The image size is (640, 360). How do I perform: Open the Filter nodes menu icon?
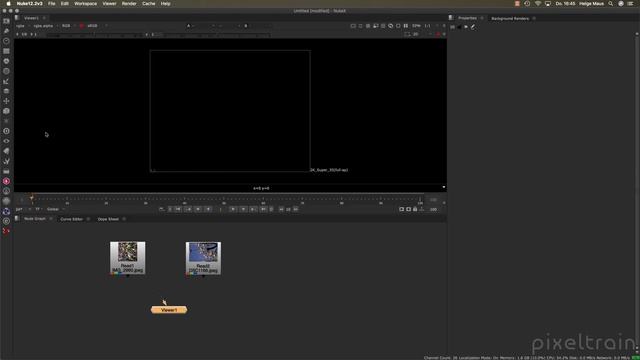(6, 71)
